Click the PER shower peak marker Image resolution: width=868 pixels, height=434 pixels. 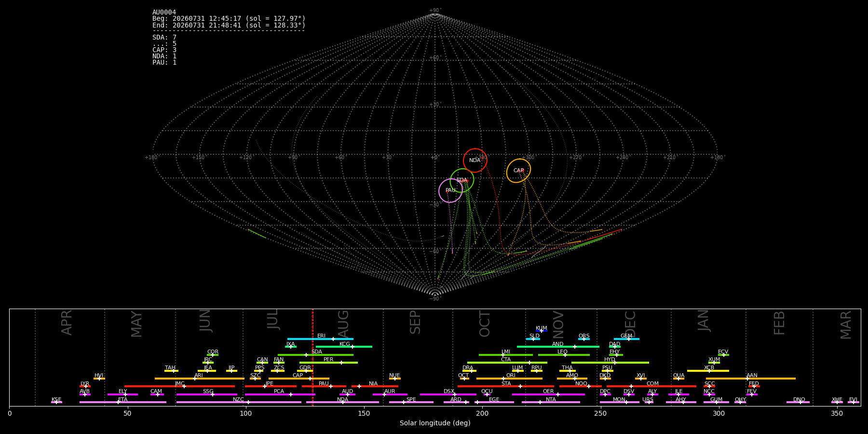coord(341,363)
